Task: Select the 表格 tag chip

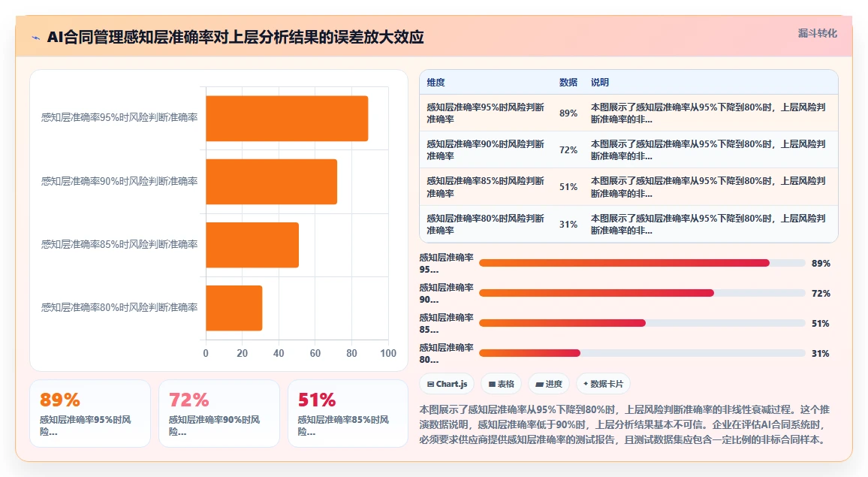Action: click(x=502, y=384)
